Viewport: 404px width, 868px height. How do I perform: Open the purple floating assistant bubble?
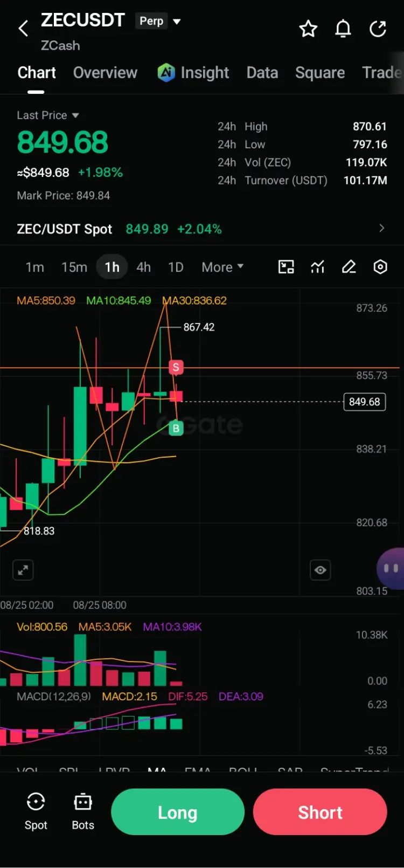(391, 568)
